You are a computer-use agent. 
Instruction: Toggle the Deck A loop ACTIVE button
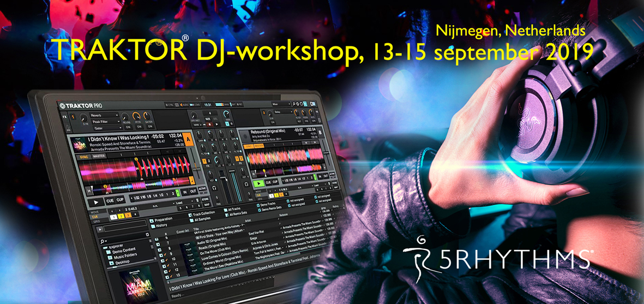point(202,189)
